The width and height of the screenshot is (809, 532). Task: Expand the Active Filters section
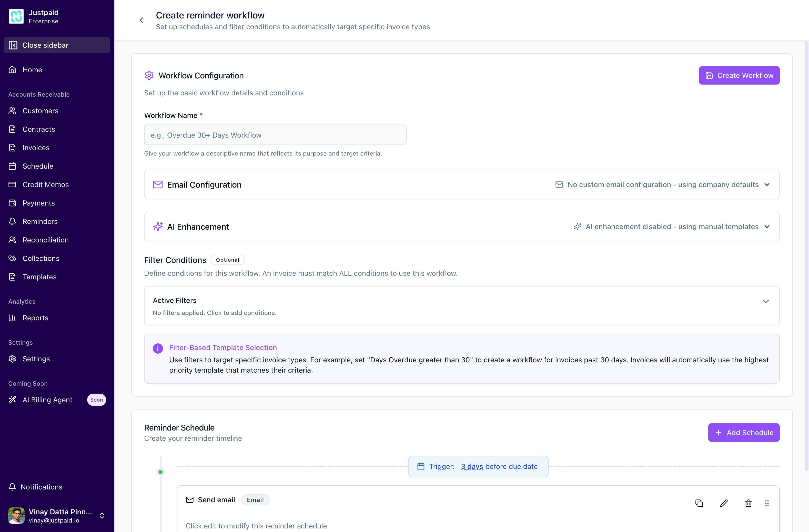[766, 301]
